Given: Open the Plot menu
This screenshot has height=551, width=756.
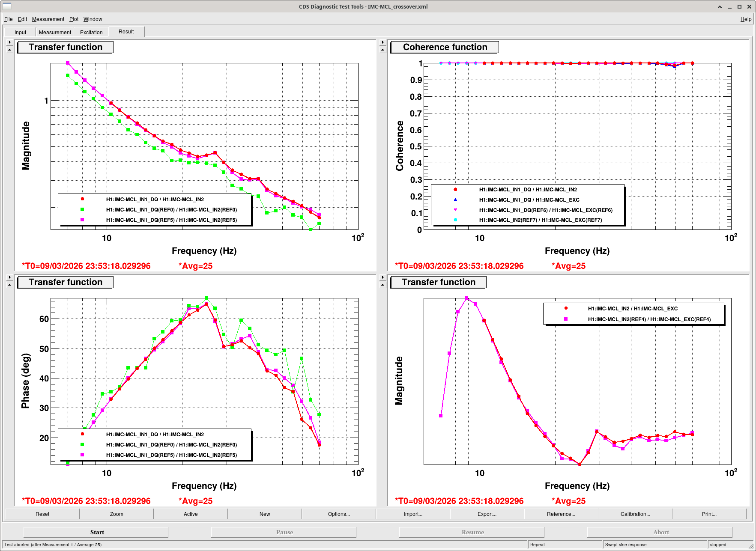Looking at the screenshot, I should (74, 19).
